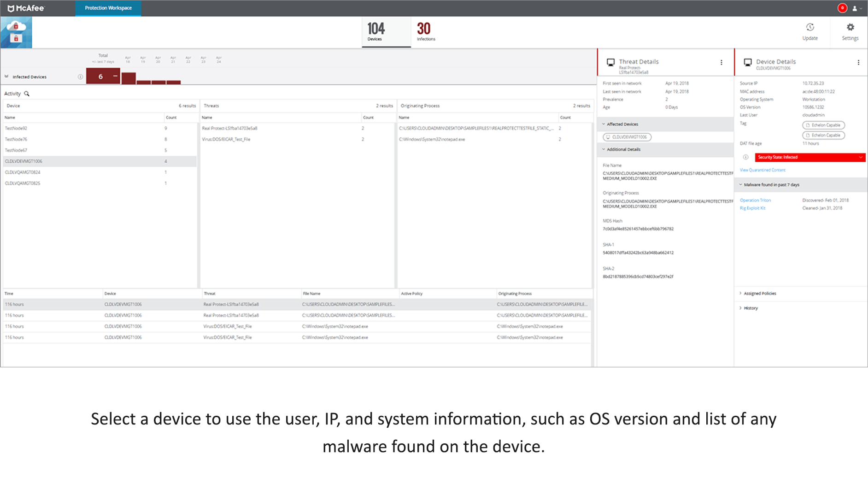Open the user account menu
Viewport: 868px width, 501px height.
(x=856, y=8)
